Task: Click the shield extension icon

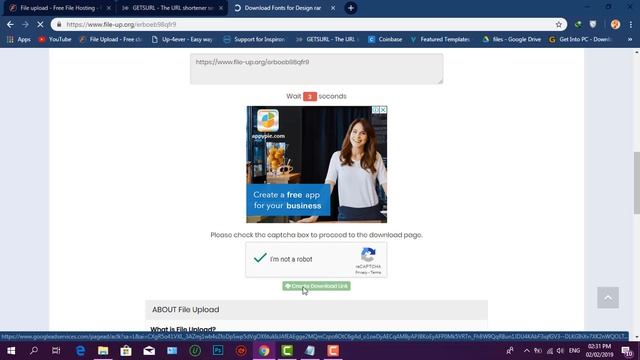Action: [x=593, y=24]
